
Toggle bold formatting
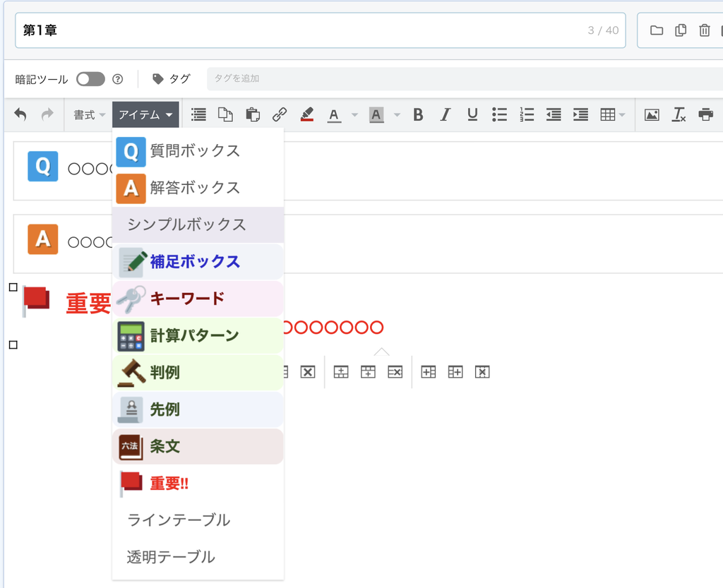[418, 114]
